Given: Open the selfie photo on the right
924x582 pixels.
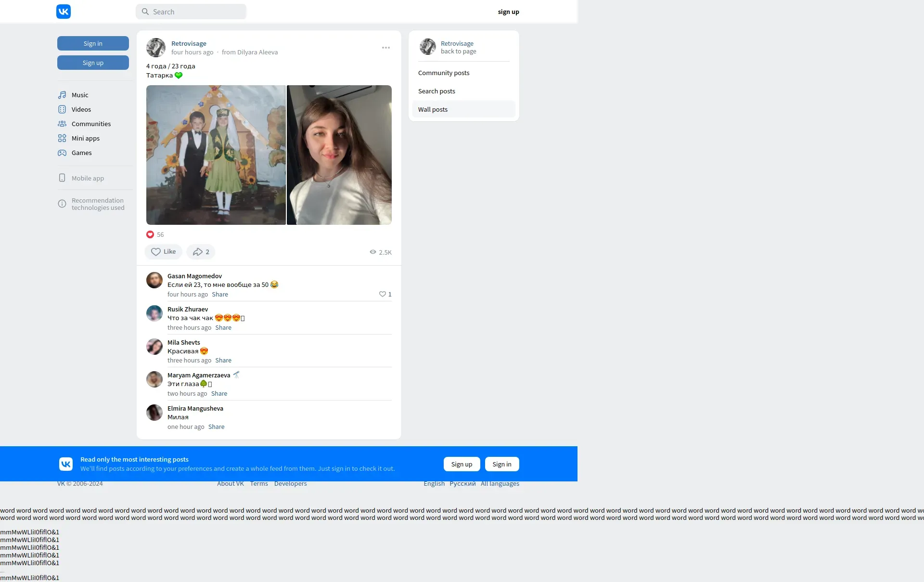Looking at the screenshot, I should point(339,155).
